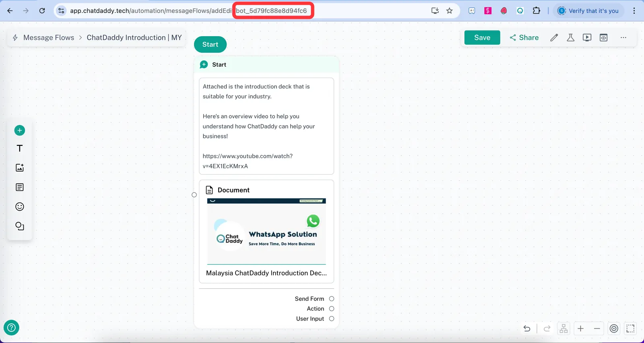The width and height of the screenshot is (644, 343).
Task: Go to Message Flows breadcrumb
Action: tap(49, 37)
